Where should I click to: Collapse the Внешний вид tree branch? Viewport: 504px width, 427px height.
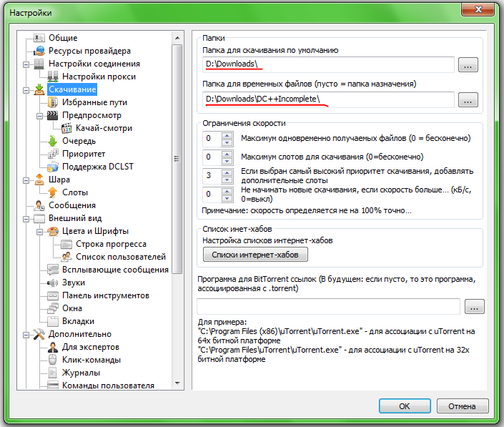[26, 218]
